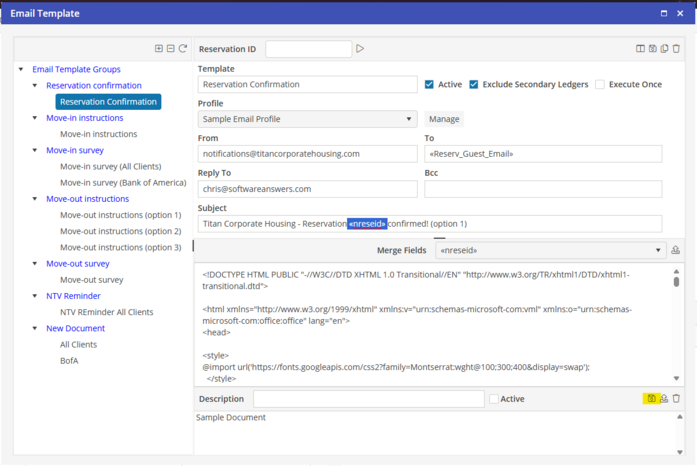Enable the Execute Once checkbox
The width and height of the screenshot is (697, 466).
coord(600,85)
